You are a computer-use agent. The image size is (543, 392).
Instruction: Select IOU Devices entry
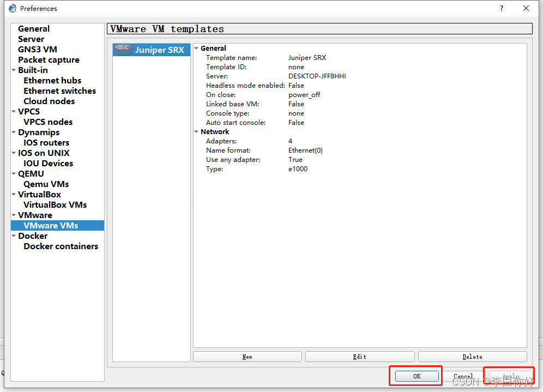coord(48,164)
